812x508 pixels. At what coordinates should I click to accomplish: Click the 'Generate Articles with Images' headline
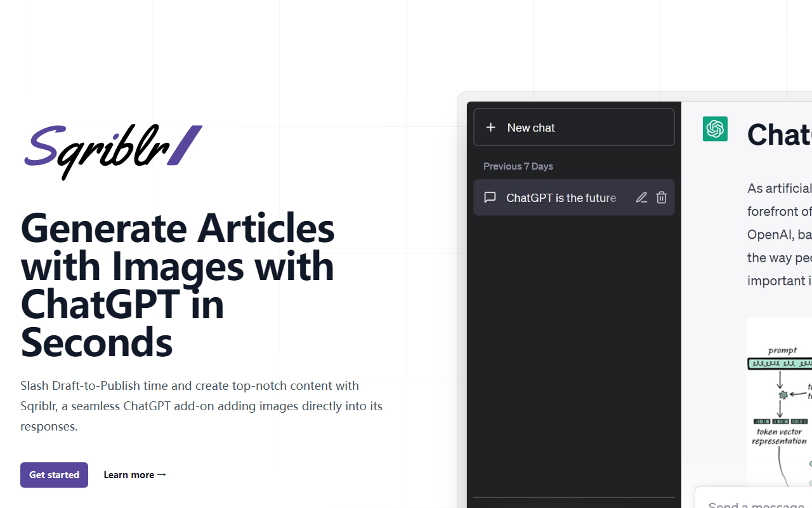tap(178, 284)
